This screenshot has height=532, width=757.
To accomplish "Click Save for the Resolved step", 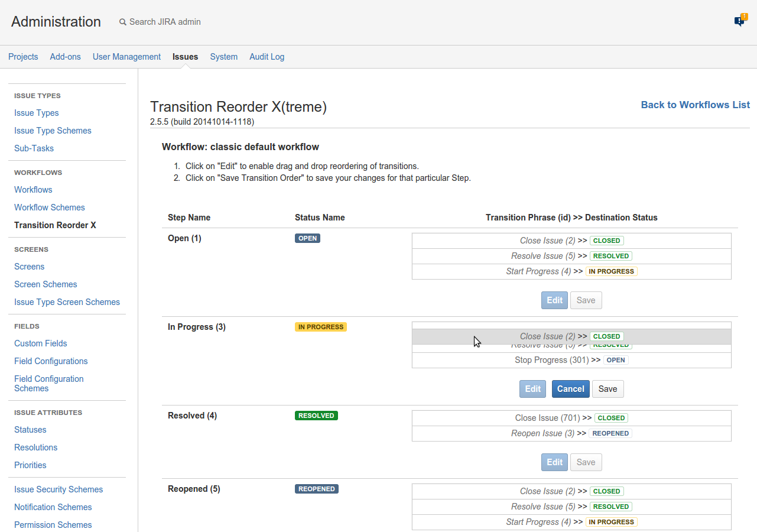I will pos(586,462).
